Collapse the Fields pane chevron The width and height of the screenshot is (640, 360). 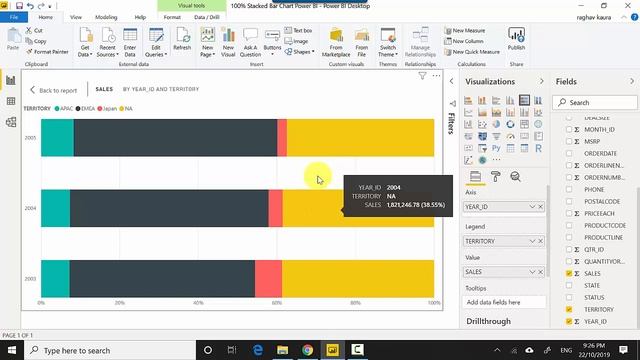[632, 81]
